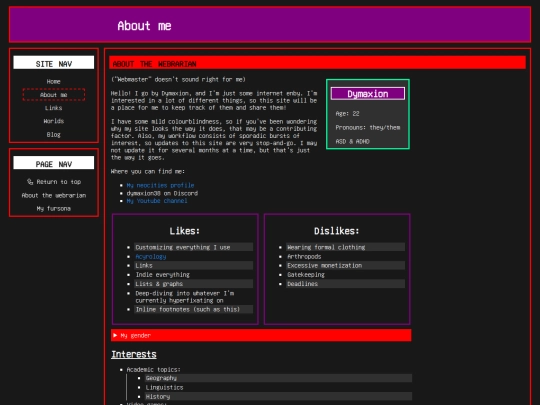Click Wearing formal clothing item
This screenshot has width=540, height=405.
pos(345,247)
